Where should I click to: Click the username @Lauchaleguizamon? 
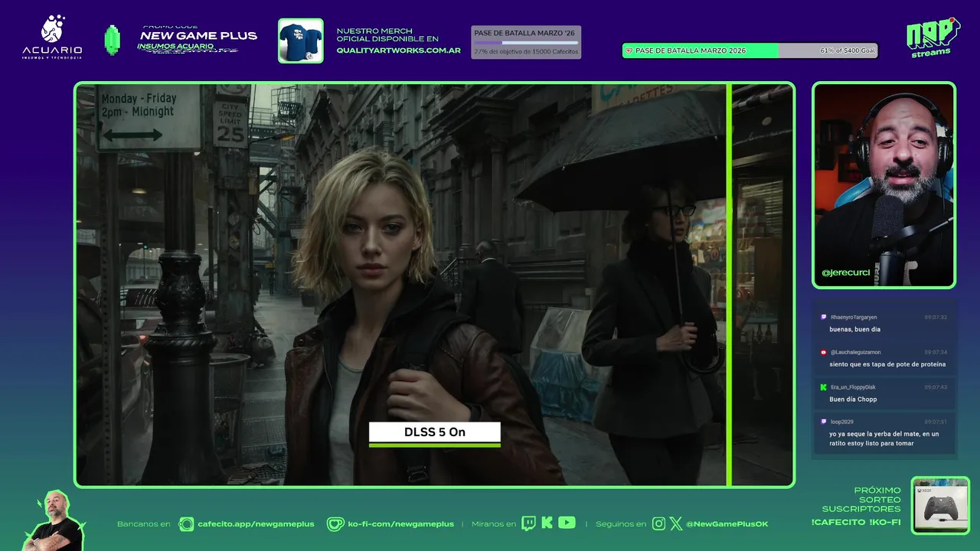click(x=855, y=352)
